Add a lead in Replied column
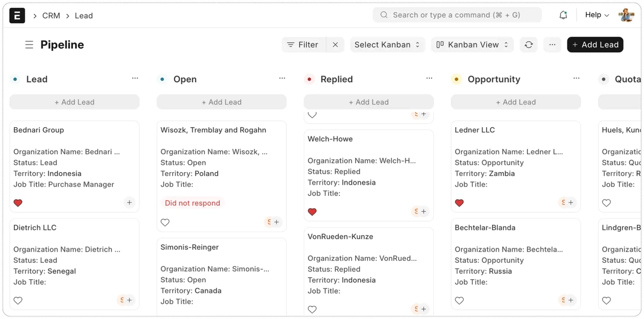The height and width of the screenshot is (319, 644). (x=369, y=102)
